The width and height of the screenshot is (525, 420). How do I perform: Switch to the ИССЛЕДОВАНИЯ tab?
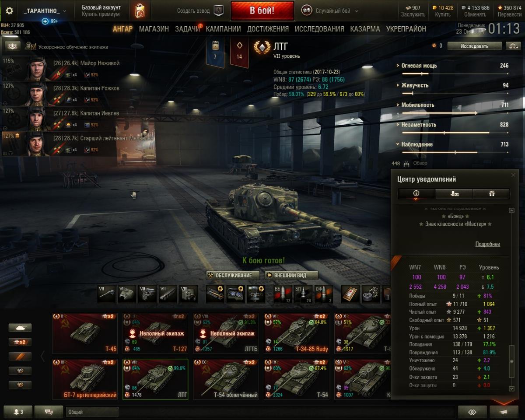(319, 29)
